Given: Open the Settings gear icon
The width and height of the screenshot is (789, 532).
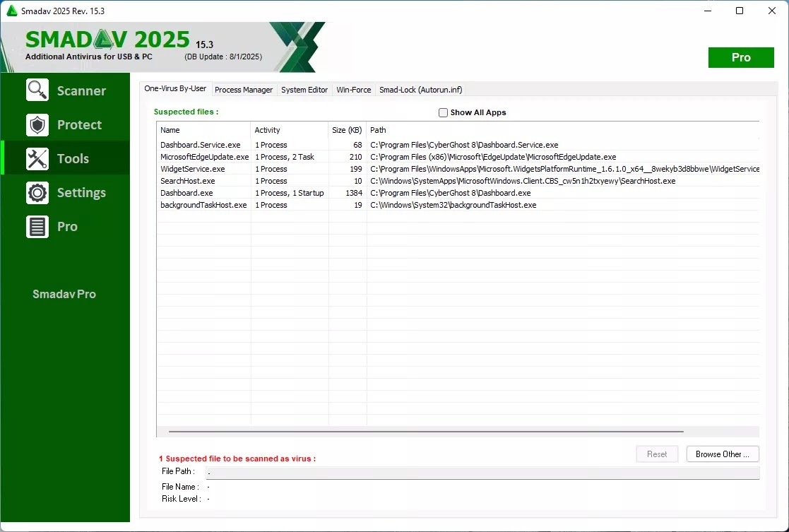Looking at the screenshot, I should pyautogui.click(x=37, y=193).
